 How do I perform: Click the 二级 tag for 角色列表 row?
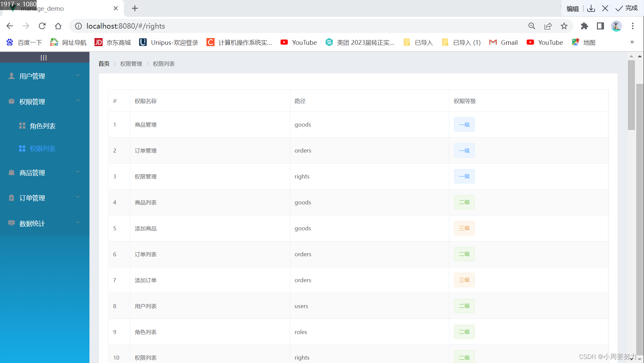pyautogui.click(x=464, y=332)
